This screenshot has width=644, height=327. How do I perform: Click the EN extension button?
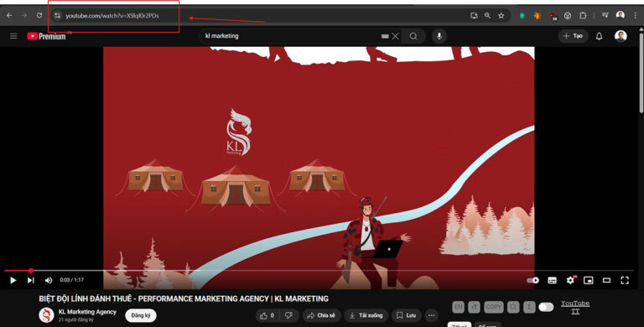pyautogui.click(x=458, y=307)
